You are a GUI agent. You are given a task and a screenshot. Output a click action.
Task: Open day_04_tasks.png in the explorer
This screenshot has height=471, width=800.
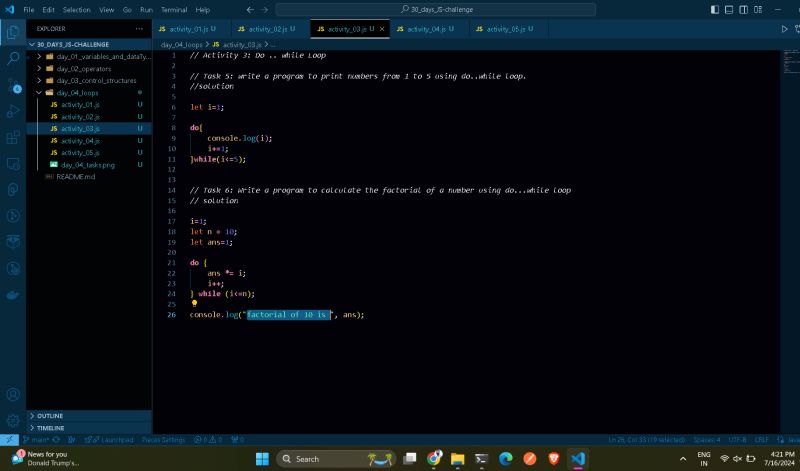(x=89, y=165)
